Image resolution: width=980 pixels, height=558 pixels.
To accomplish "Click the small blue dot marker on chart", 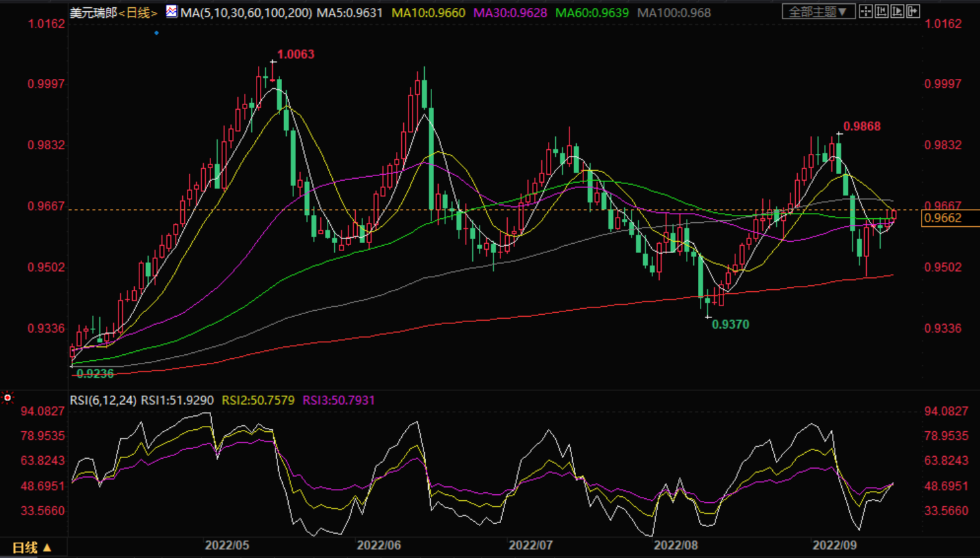I will (157, 33).
